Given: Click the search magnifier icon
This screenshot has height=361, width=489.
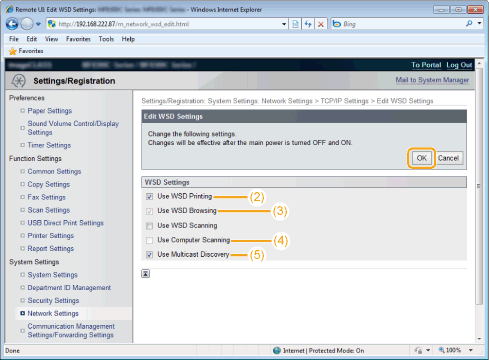Looking at the screenshot, I should (469, 23).
